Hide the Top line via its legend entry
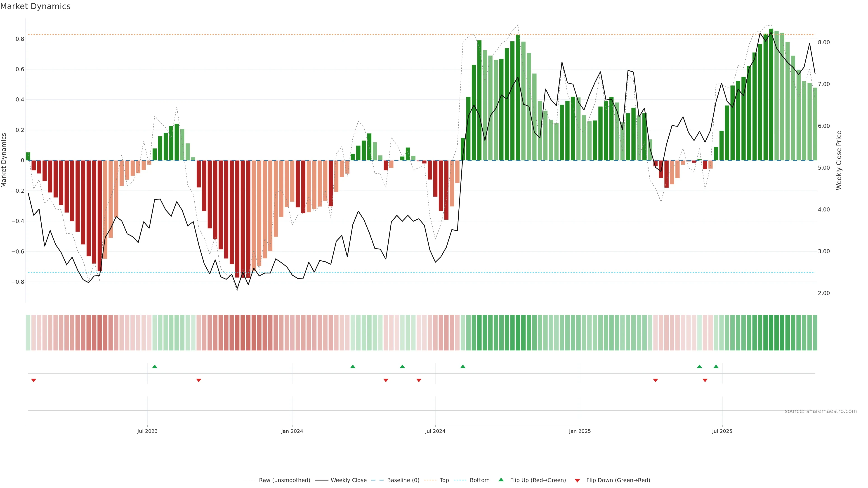Screen dimensions: 868x488 pyautogui.click(x=444, y=480)
